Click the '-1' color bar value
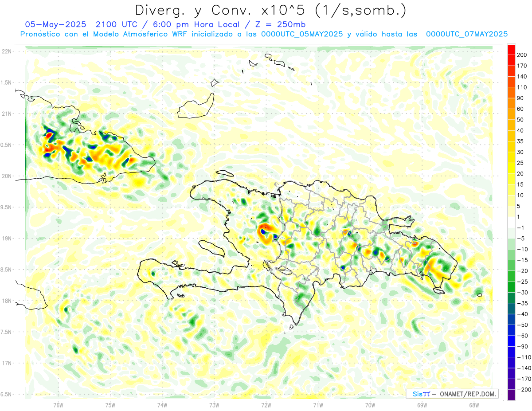532x411 pixels. coord(520,228)
